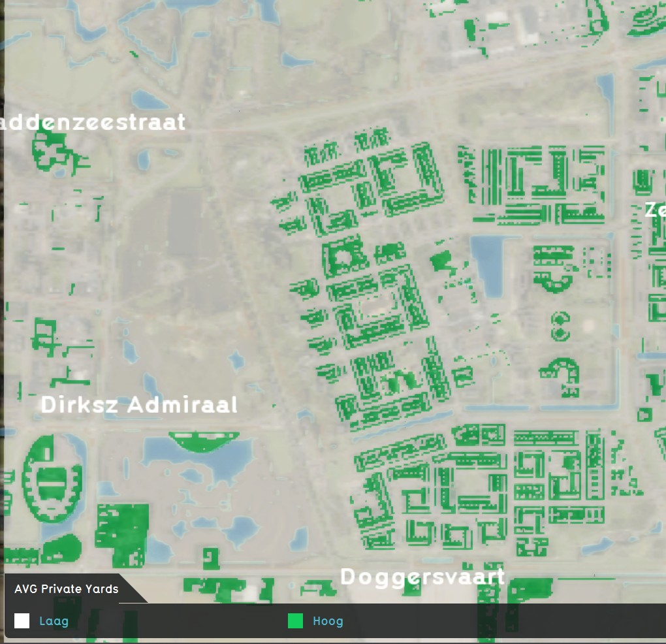The width and height of the screenshot is (666, 644).
Task: Toggle the "Hoog" legend entry
Action: [x=328, y=621]
